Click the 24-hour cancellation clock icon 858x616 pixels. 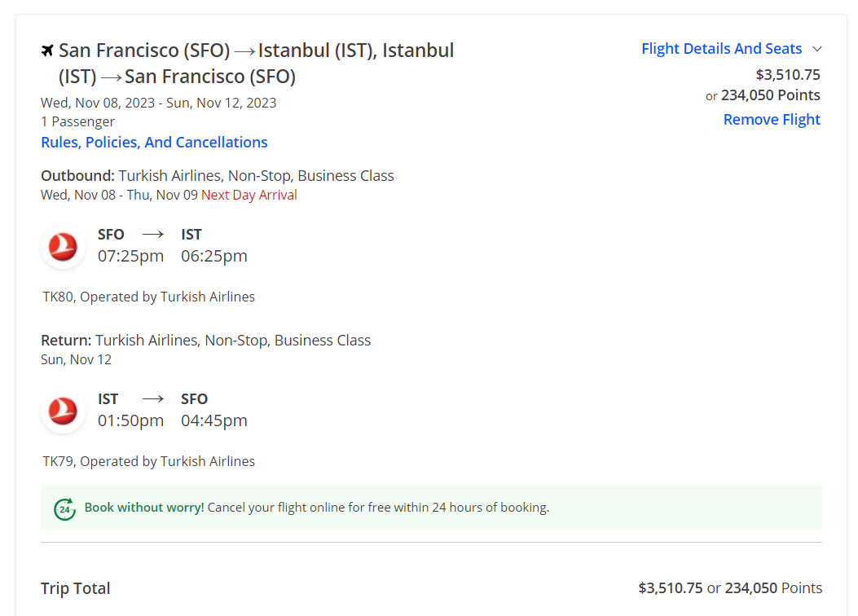coord(64,509)
